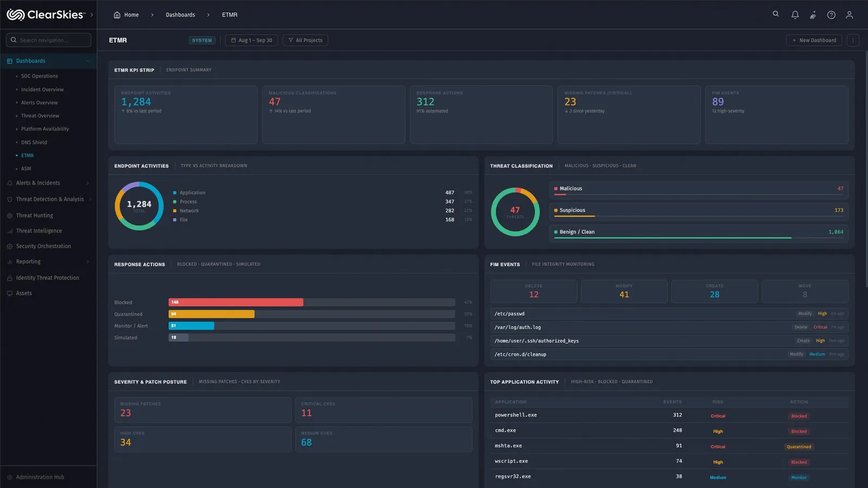Screen dimensions: 868x488
Task: Click the FIM Modify count tile
Action: coord(624,291)
